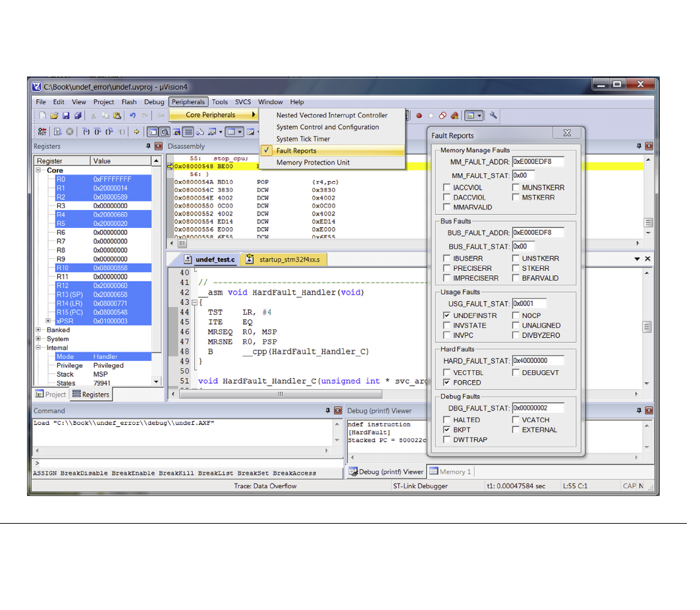Click the Save All icon
The height and width of the screenshot is (610, 700).
78,116
